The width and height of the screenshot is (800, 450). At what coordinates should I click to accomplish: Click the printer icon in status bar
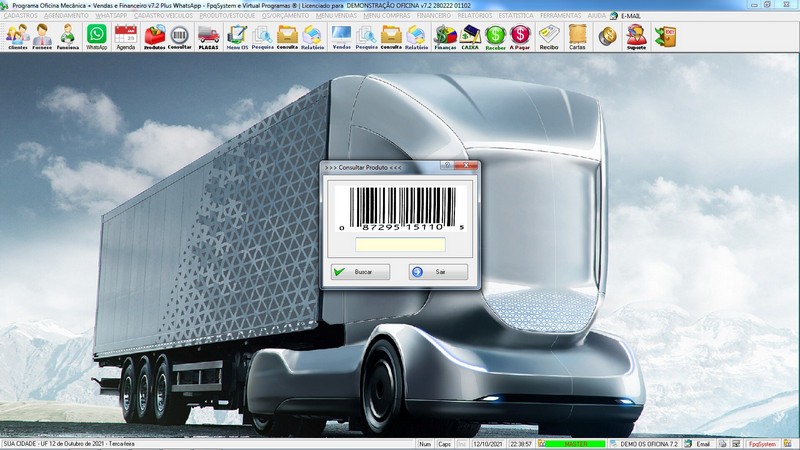722,444
